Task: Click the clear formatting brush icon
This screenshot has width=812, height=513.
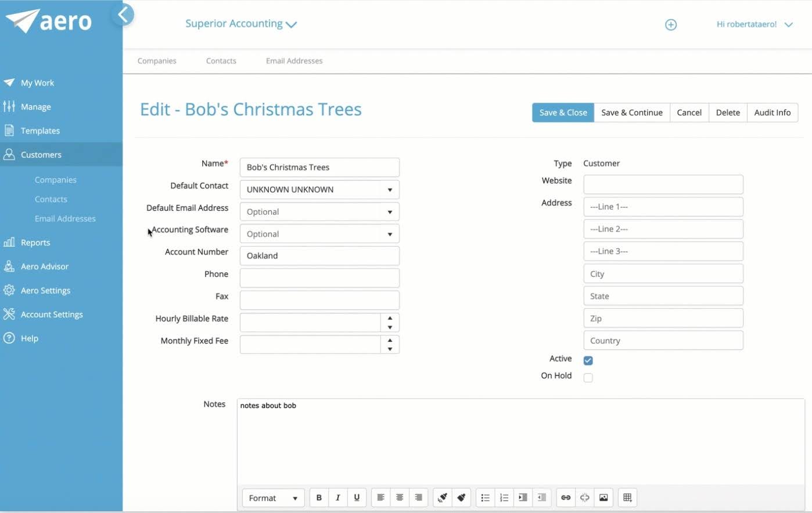Action: click(461, 497)
